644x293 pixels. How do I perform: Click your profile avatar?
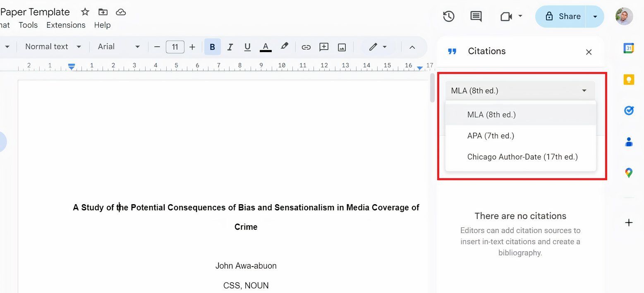click(624, 17)
